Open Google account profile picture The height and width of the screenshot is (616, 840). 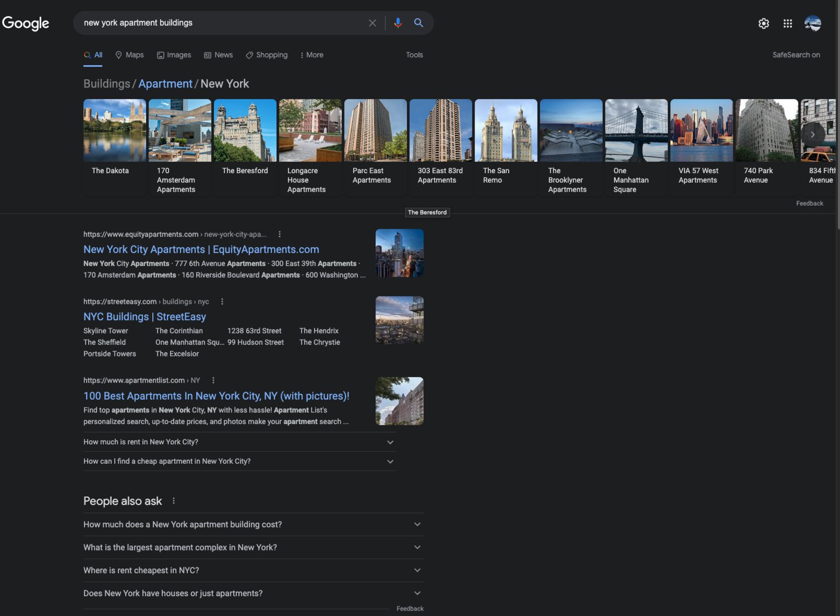pos(813,24)
